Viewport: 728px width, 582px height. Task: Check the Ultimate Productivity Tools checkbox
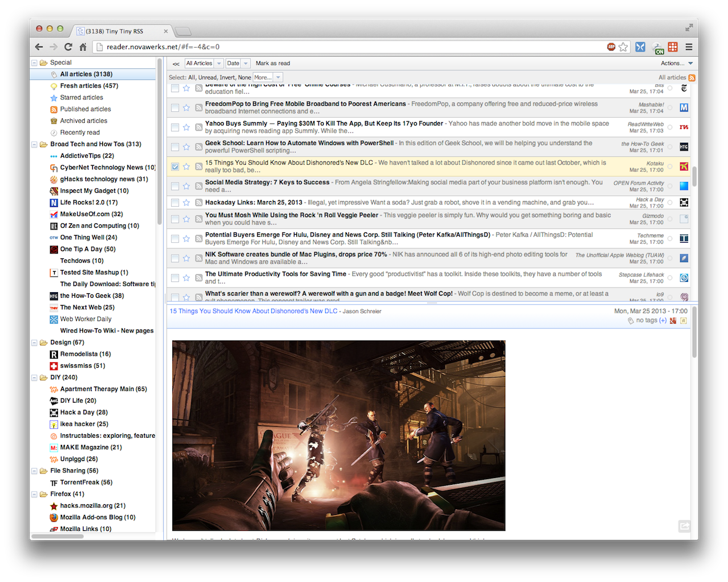(x=175, y=278)
